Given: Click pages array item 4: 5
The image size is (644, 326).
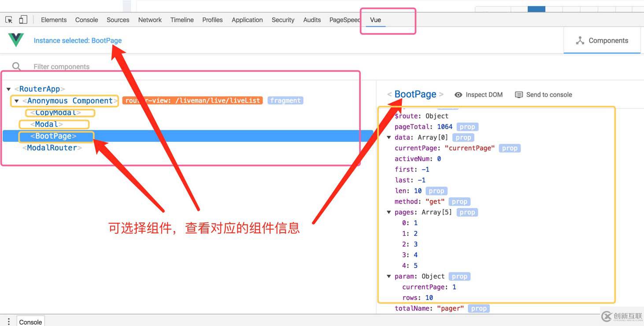Looking at the screenshot, I should tap(410, 266).
